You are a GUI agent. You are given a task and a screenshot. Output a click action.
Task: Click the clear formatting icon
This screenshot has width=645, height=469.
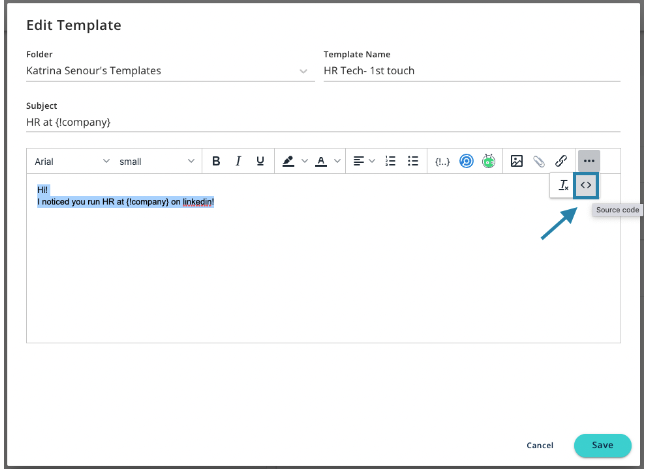click(563, 185)
